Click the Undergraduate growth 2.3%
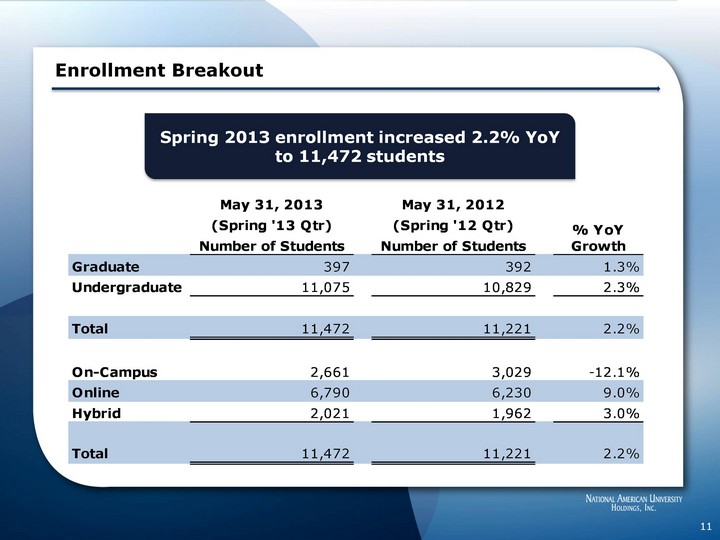This screenshot has height=540, width=720. pyautogui.click(x=621, y=287)
